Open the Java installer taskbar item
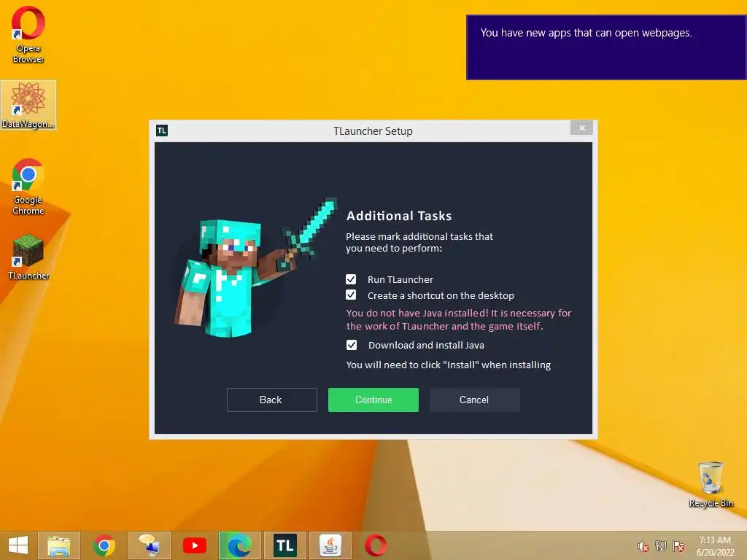This screenshot has width=747, height=560. [x=330, y=545]
